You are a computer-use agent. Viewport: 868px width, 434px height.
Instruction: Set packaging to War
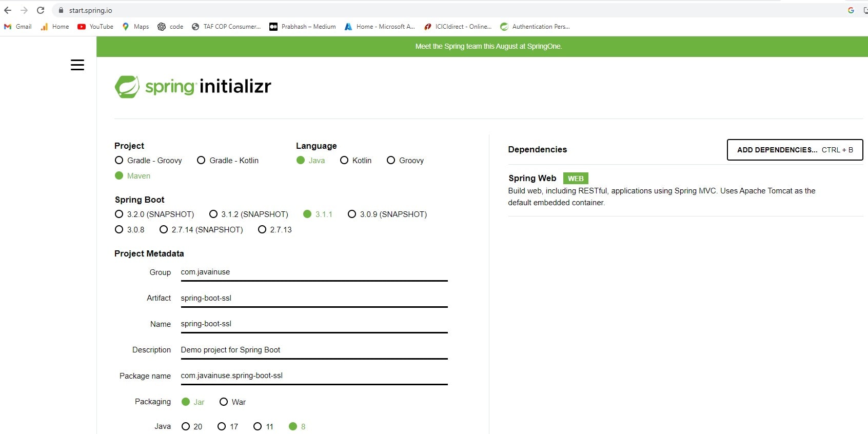point(232,402)
